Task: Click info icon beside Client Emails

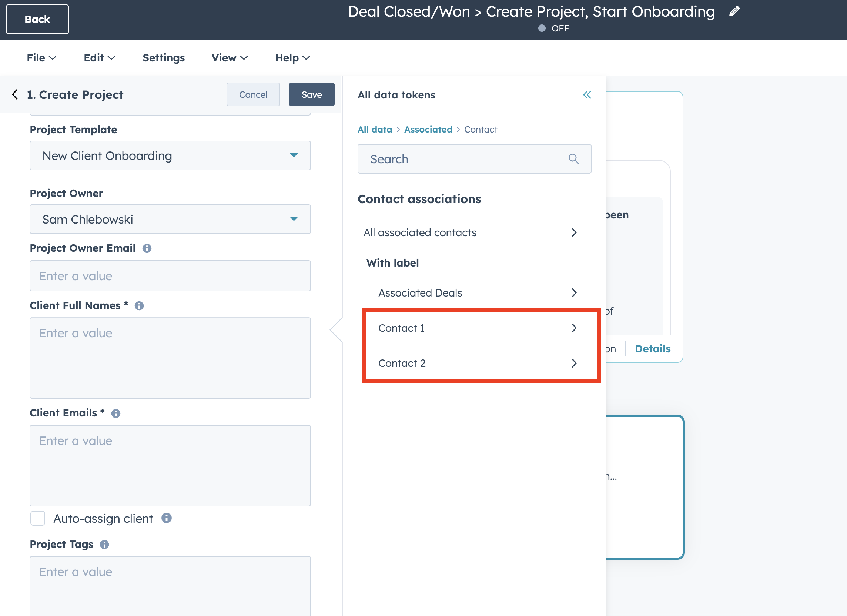Action: click(116, 414)
